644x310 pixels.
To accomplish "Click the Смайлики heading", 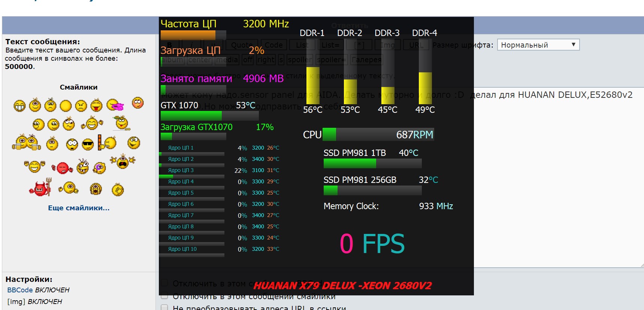I will tap(79, 87).
